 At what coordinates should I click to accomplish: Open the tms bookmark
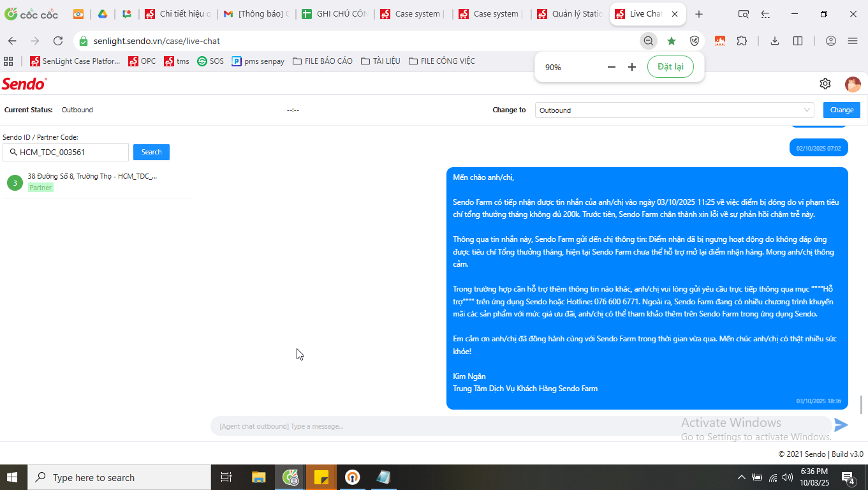[x=177, y=61]
